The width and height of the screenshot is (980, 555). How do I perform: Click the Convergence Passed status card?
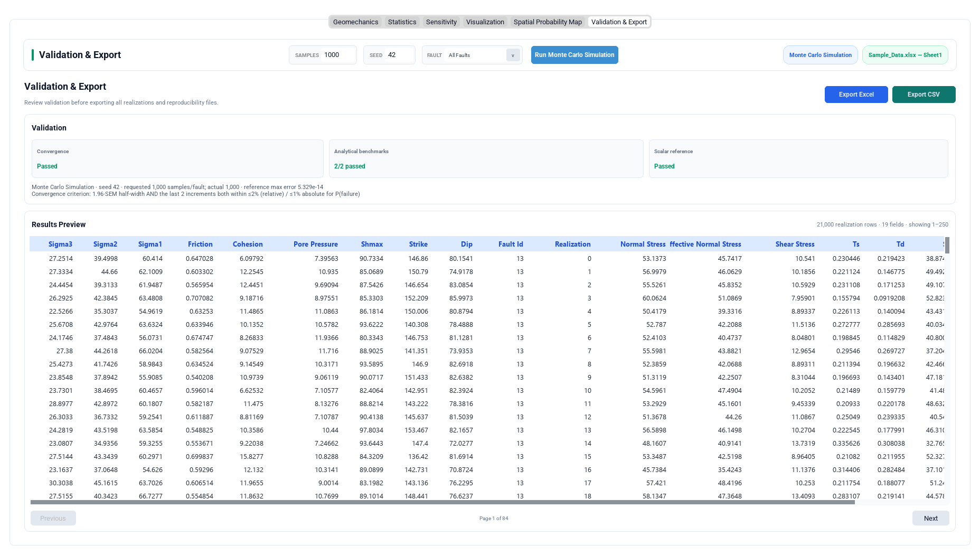[x=177, y=158]
